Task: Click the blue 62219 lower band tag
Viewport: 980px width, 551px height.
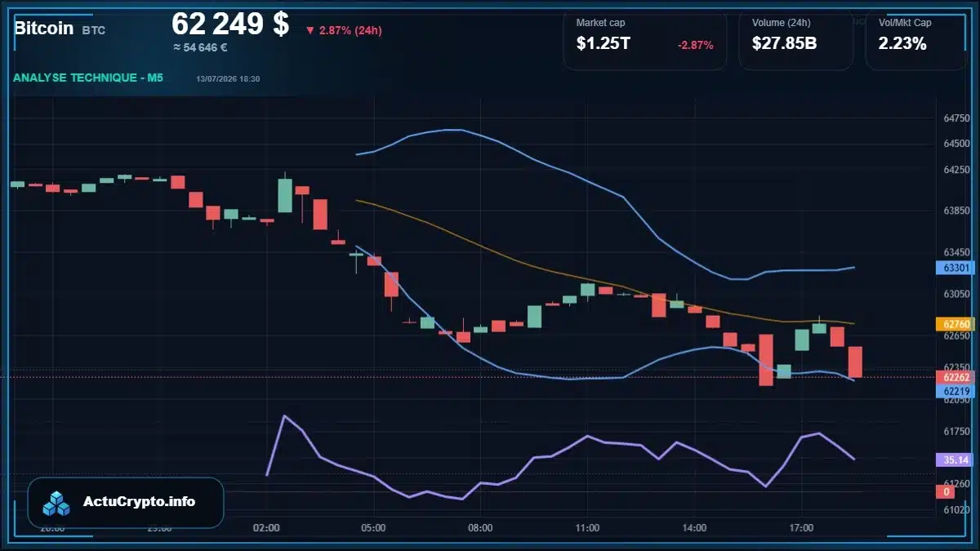Action: pos(955,391)
